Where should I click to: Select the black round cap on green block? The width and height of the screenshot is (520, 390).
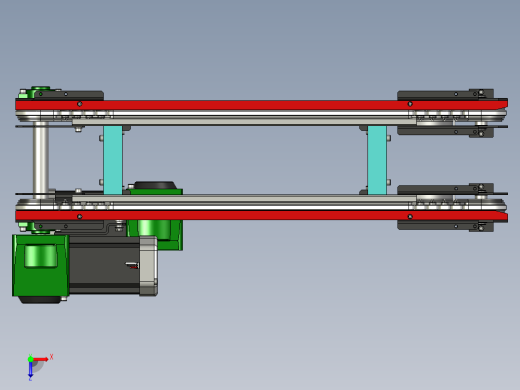pos(154,185)
